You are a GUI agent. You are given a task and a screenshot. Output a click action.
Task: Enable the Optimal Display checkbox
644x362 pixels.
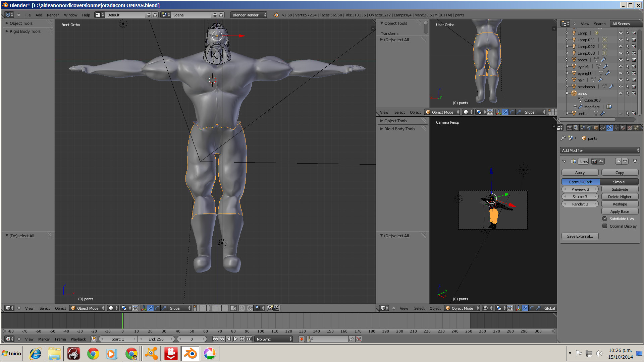tap(605, 226)
